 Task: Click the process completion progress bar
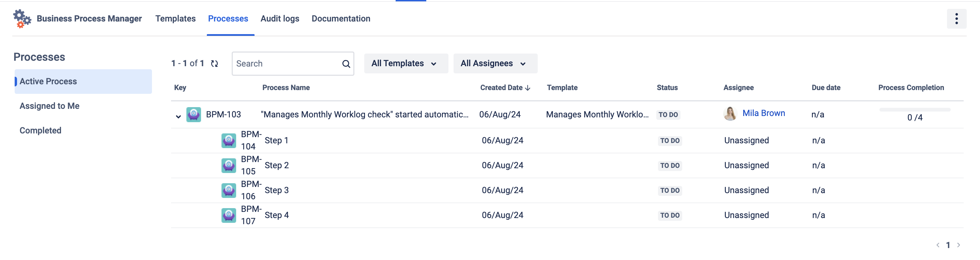914,110
